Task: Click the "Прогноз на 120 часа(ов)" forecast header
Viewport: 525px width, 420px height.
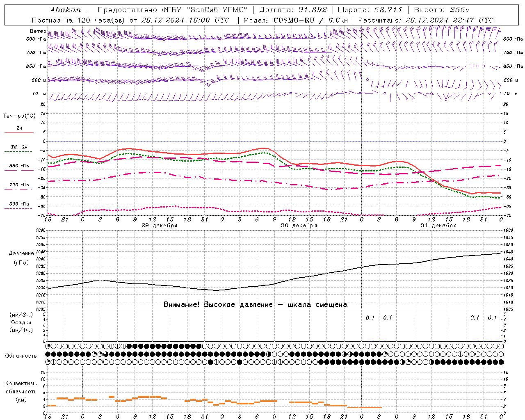Action: click(79, 20)
